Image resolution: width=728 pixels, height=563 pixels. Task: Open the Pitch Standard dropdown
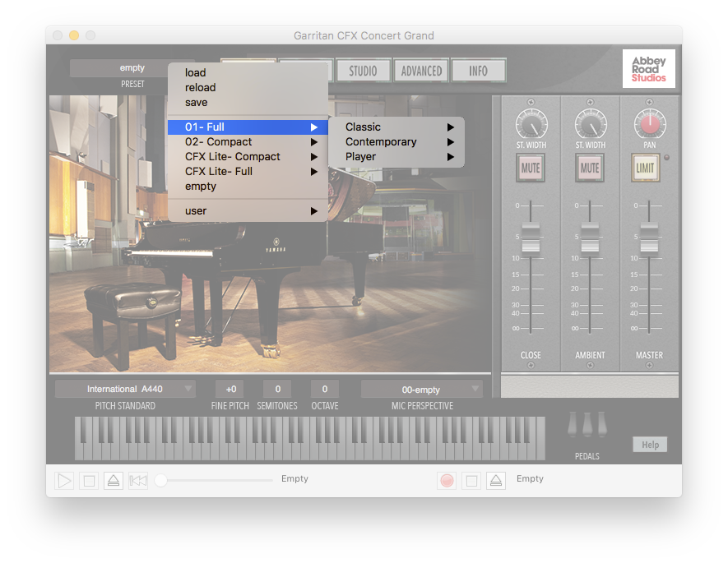click(125, 389)
